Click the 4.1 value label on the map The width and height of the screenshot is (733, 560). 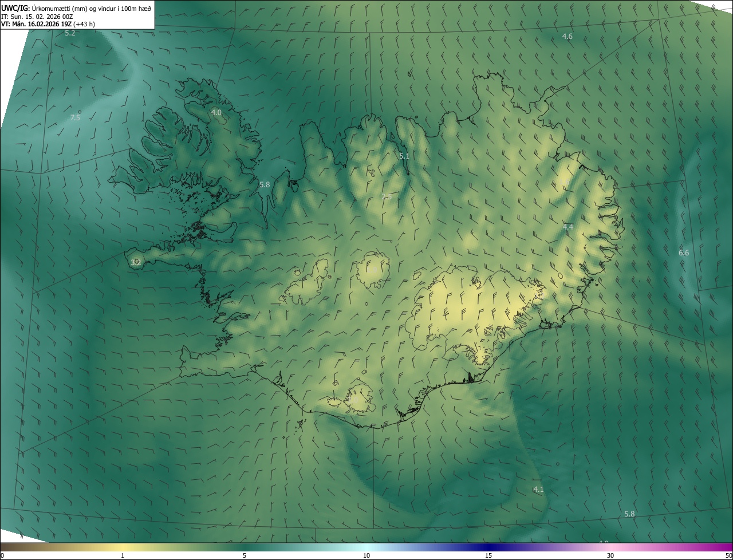click(538, 489)
